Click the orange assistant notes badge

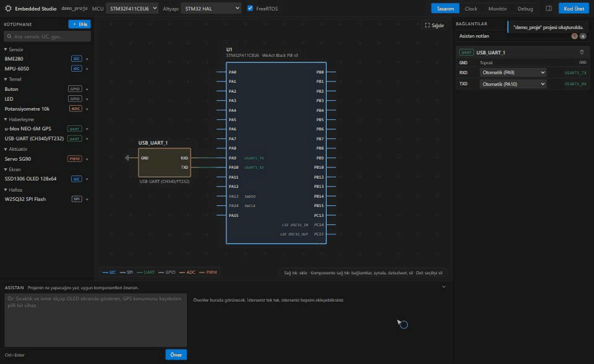(574, 36)
